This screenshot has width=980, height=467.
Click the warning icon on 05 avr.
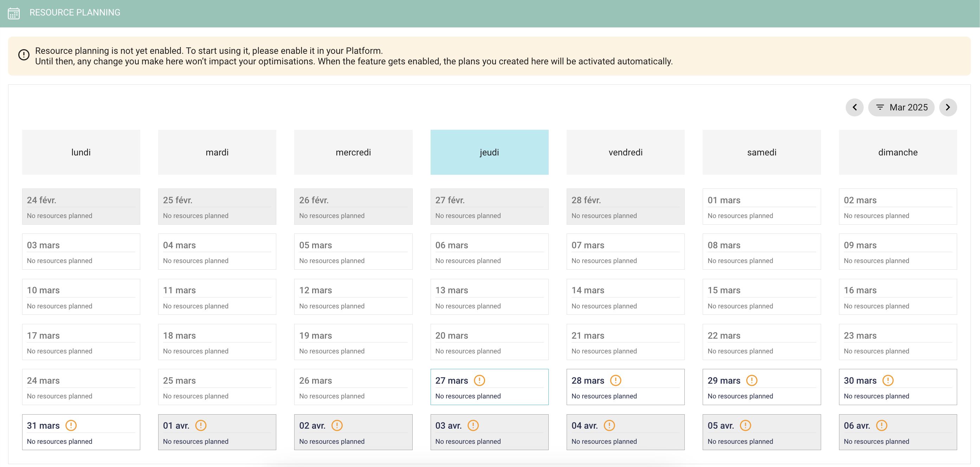746,425
